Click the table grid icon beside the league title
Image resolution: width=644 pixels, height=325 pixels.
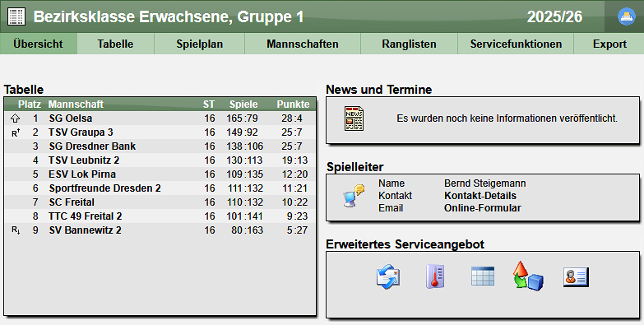pyautogui.click(x=16, y=16)
